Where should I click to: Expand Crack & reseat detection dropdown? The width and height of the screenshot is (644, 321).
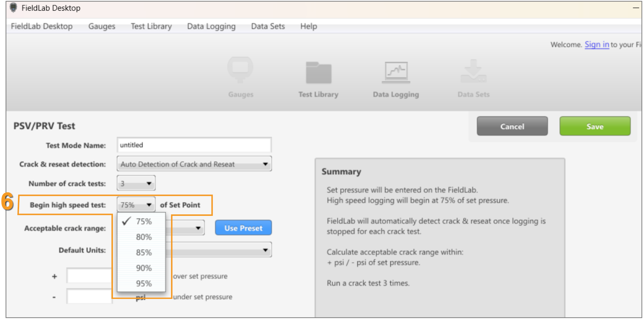coord(194,164)
